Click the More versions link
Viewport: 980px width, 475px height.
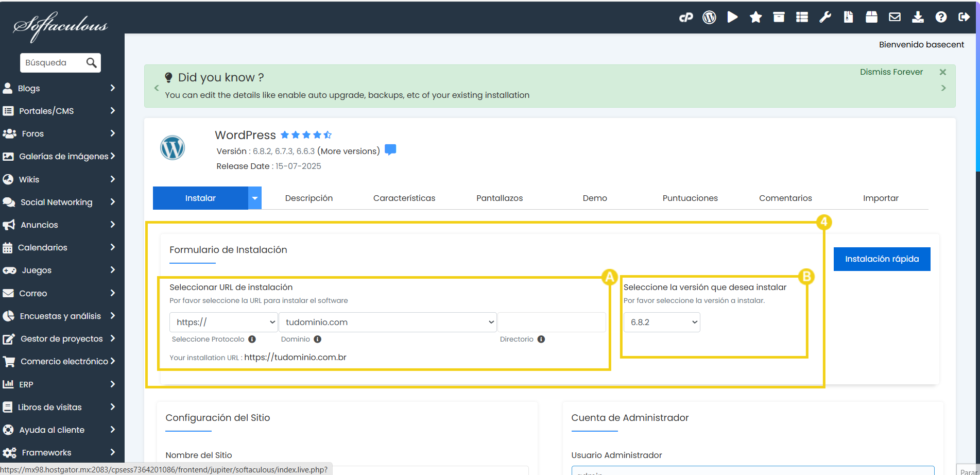(350, 151)
